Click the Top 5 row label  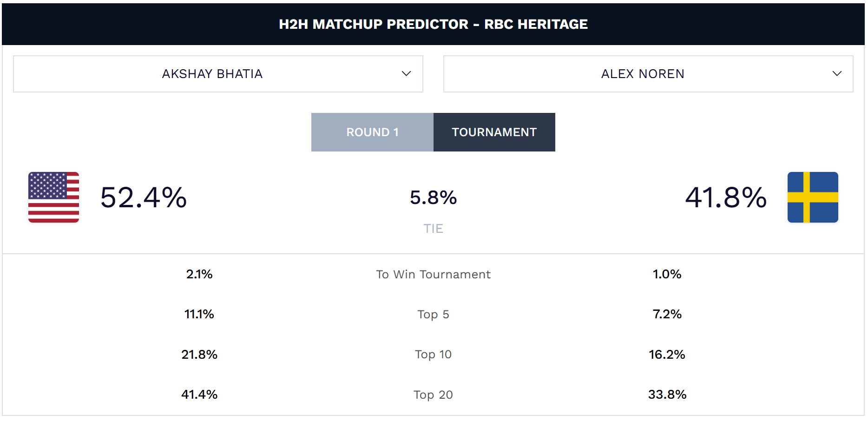(433, 315)
